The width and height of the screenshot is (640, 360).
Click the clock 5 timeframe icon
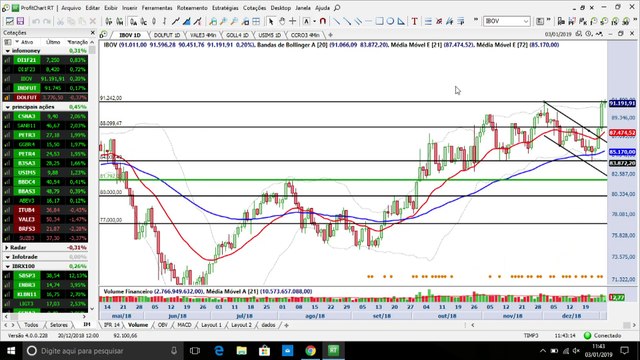tap(604, 21)
